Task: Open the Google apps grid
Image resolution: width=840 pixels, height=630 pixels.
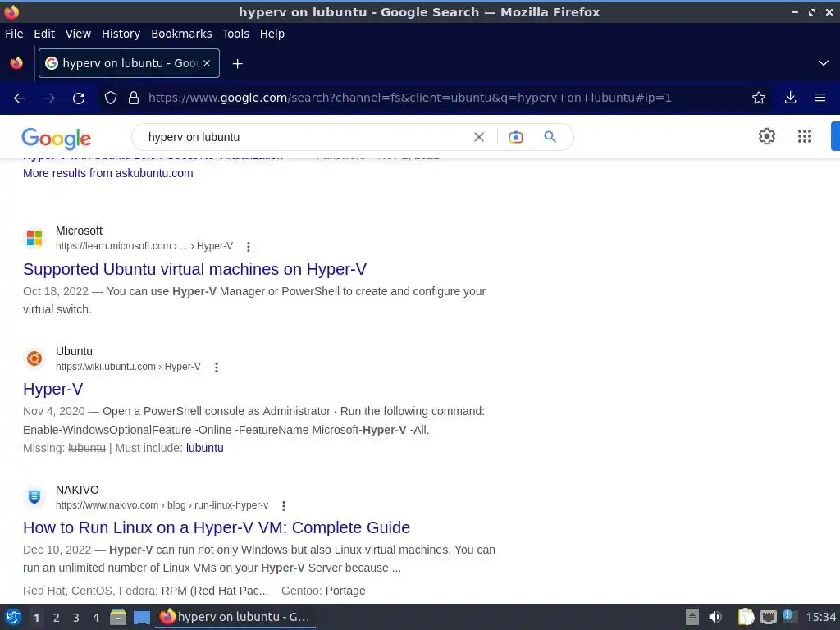Action: point(804,137)
